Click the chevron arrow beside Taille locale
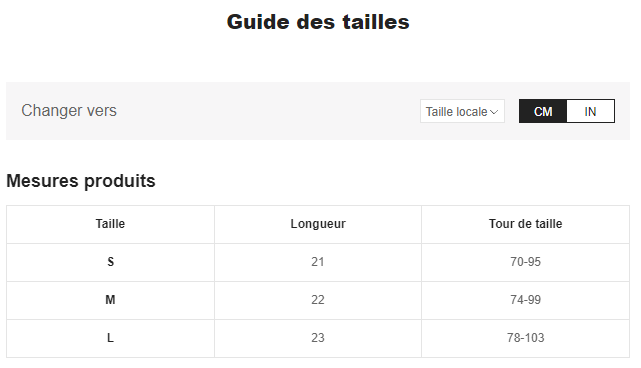 [494, 112]
